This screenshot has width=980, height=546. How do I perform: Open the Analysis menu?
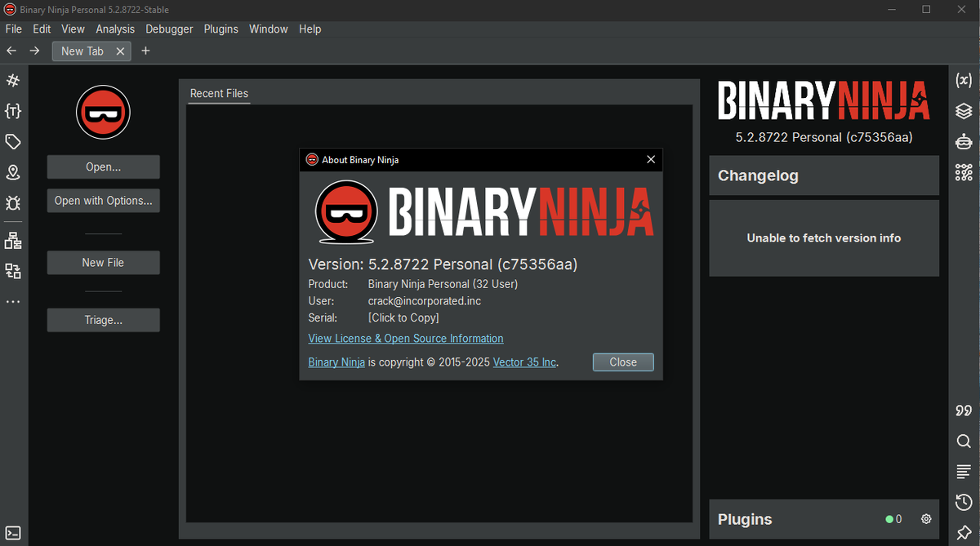[115, 29]
